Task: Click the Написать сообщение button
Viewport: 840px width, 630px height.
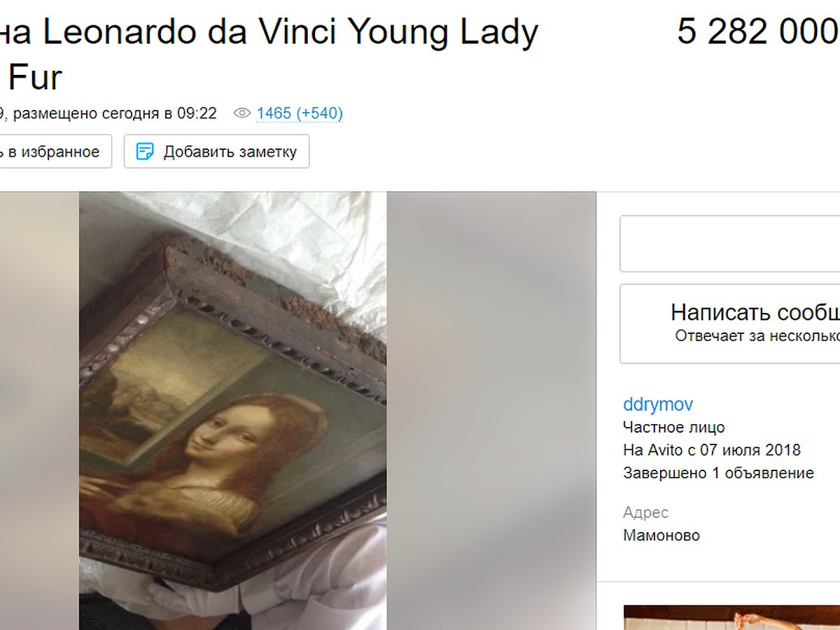Action: pyautogui.click(x=729, y=323)
